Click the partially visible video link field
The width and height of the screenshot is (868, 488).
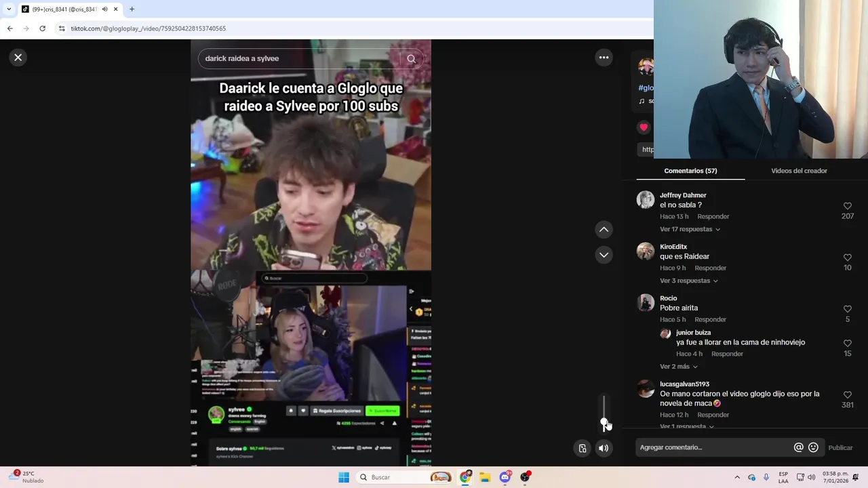click(x=647, y=149)
